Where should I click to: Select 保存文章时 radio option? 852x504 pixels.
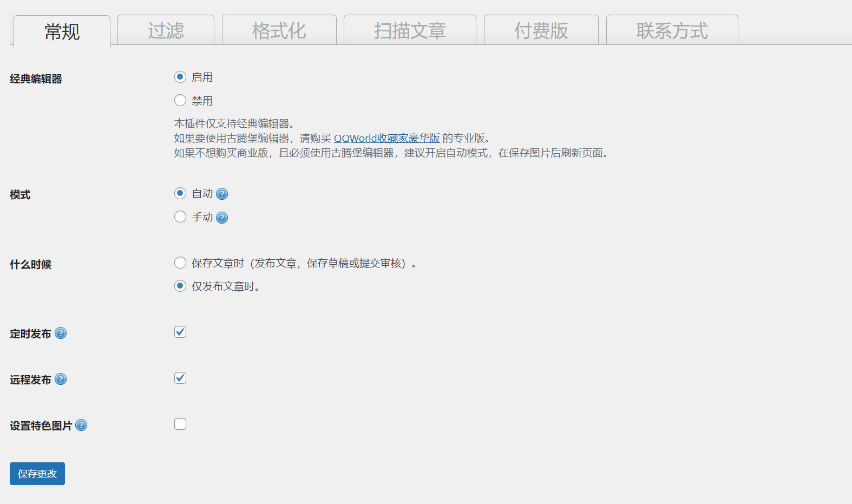pos(180,263)
